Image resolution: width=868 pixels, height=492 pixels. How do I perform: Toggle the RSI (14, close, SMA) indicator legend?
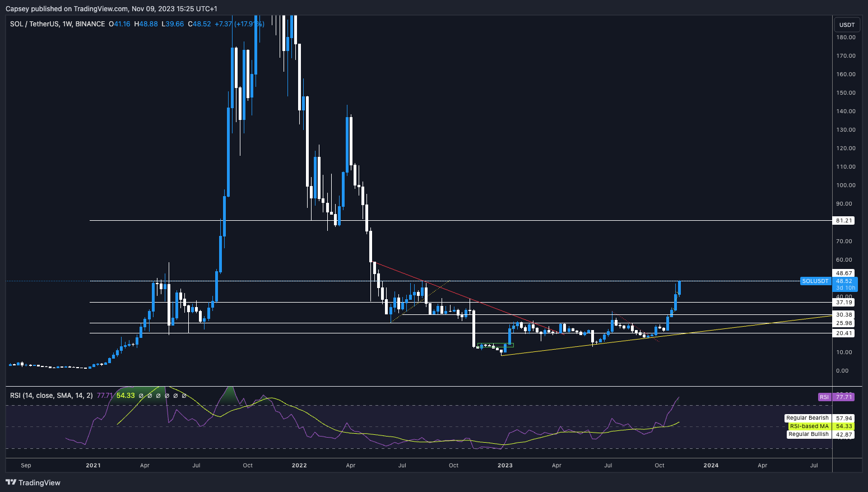pos(50,395)
